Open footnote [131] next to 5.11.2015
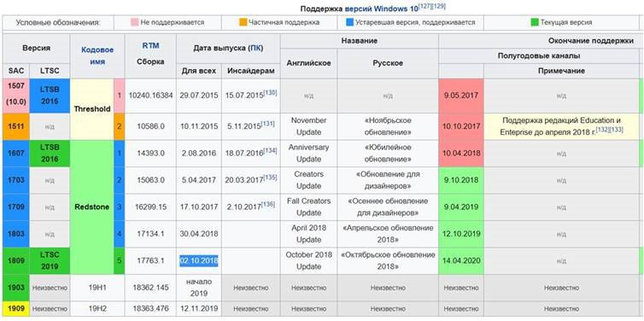This screenshot has height=321, width=644. 268,124
